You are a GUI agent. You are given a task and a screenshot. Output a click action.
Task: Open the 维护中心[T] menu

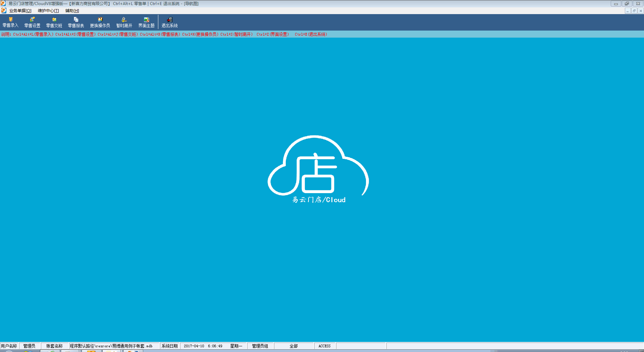click(x=48, y=11)
